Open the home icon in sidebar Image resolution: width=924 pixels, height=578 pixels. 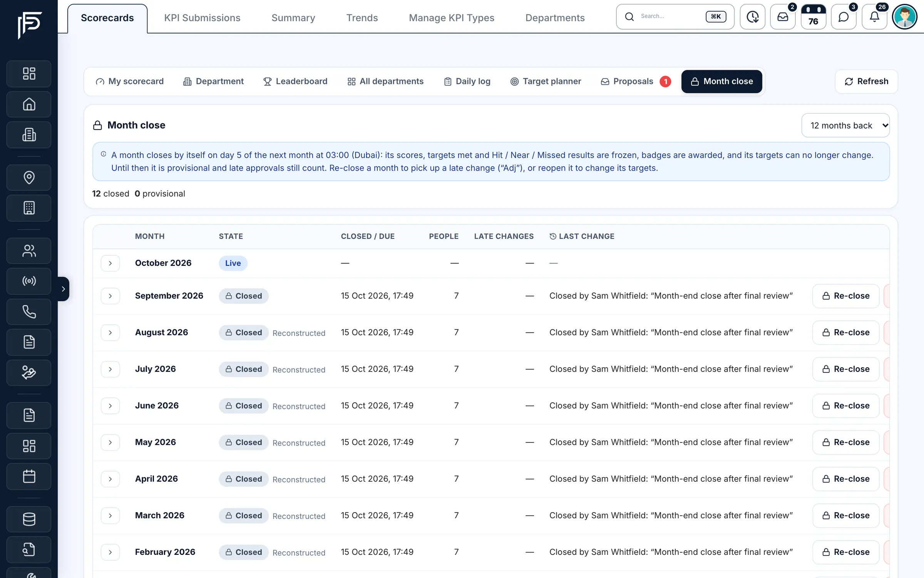29,104
